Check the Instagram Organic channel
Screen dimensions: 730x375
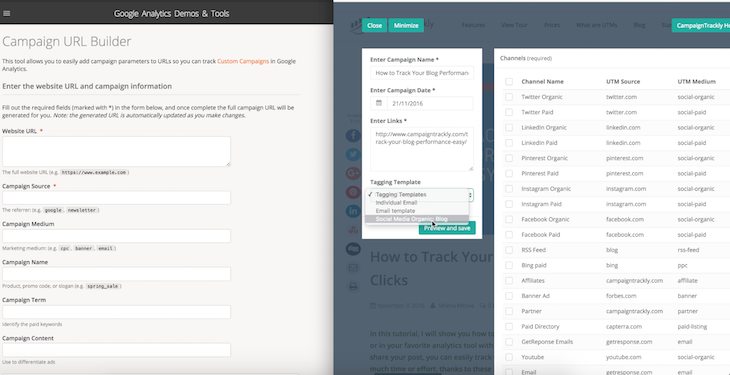[509, 189]
